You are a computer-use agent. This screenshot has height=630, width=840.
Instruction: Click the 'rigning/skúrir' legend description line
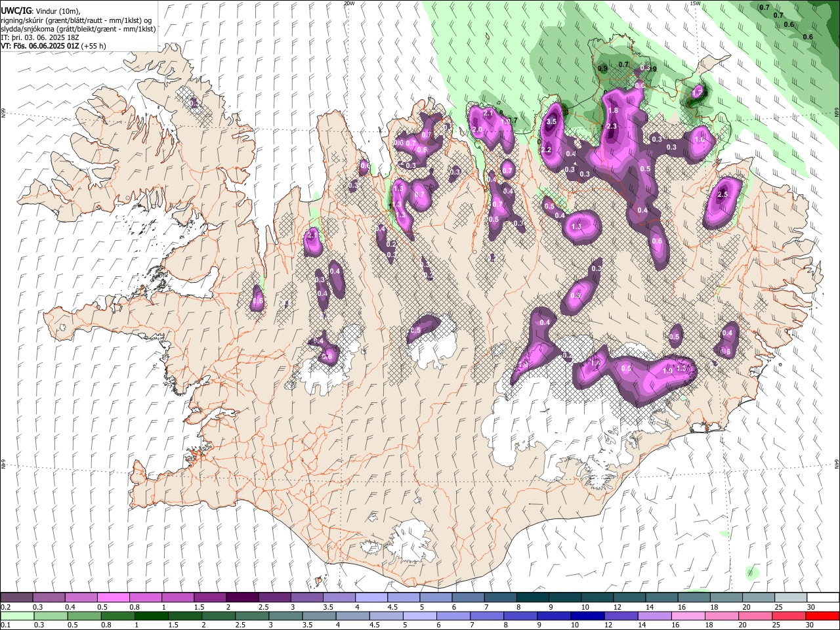(76, 20)
